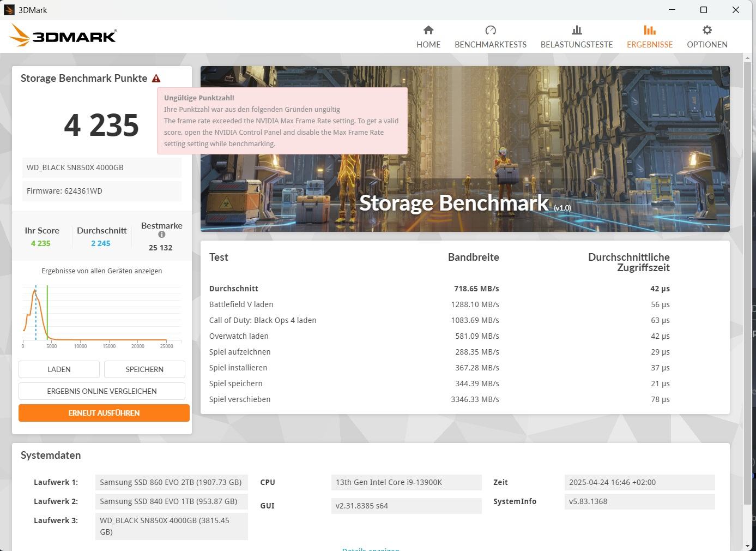Click the Bestmarke value 25 132
Screen dimensions: 756x551
(160, 248)
